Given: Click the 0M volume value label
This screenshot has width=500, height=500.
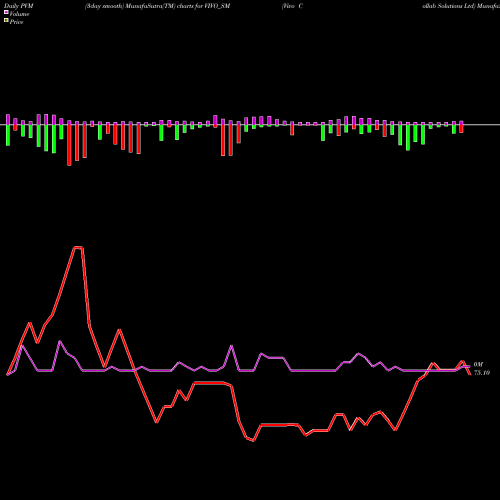Looking at the screenshot, I should [x=478, y=365].
